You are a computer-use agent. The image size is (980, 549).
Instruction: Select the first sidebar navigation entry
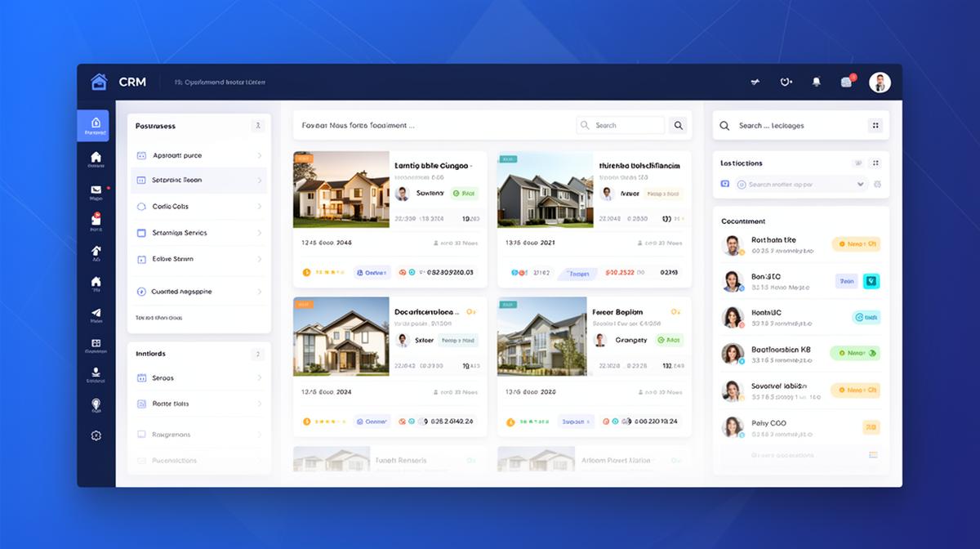pos(96,125)
